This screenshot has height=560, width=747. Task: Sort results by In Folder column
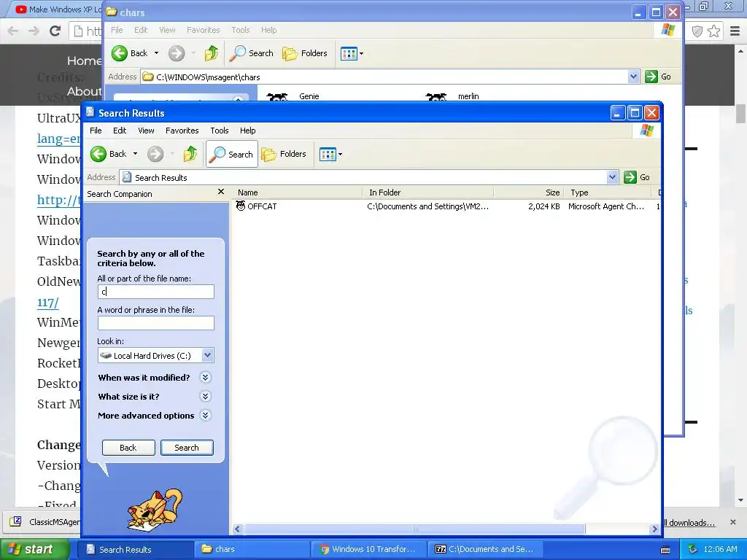point(427,192)
